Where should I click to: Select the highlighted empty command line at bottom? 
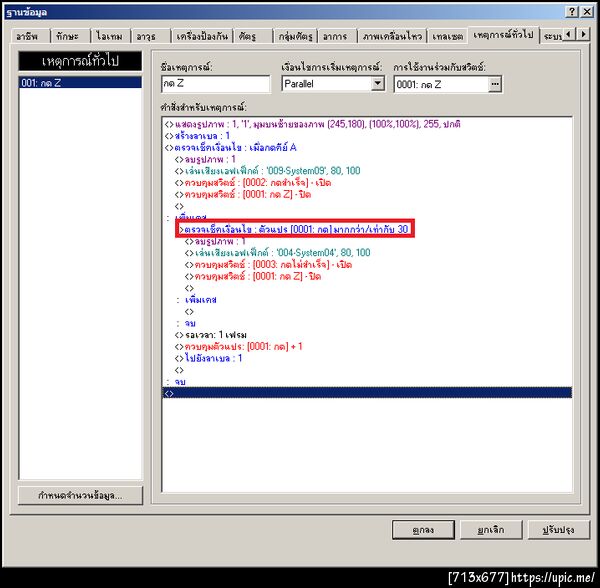point(367,393)
